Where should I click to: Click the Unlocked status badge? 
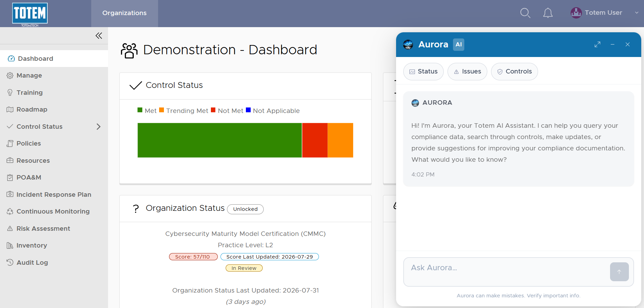(245, 209)
